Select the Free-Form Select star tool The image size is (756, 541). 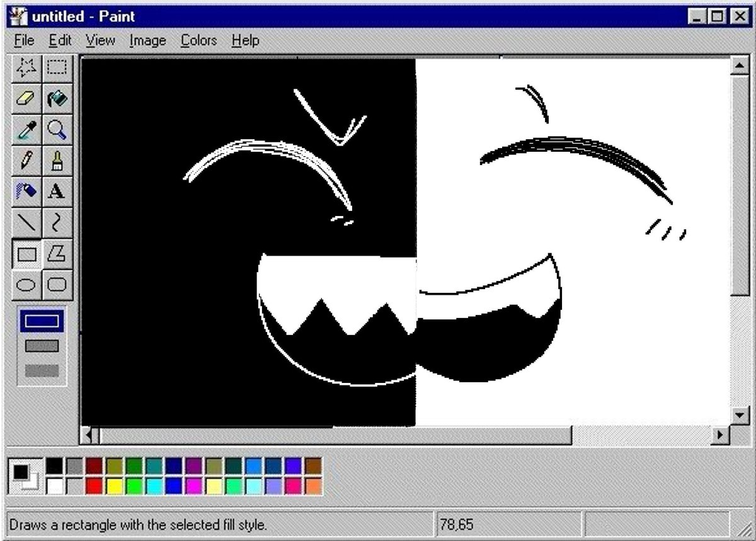click(26, 68)
